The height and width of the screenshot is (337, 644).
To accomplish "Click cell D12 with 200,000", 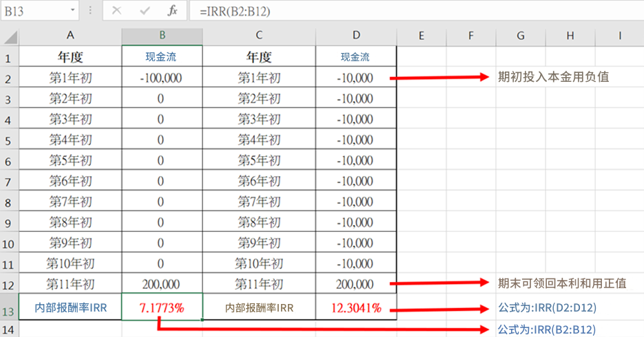I will click(x=356, y=283).
